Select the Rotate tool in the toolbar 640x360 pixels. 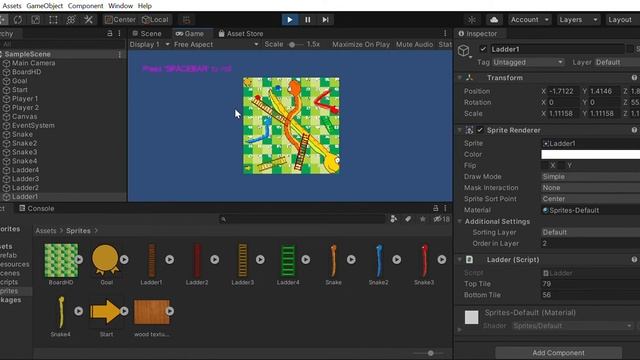click(18, 20)
